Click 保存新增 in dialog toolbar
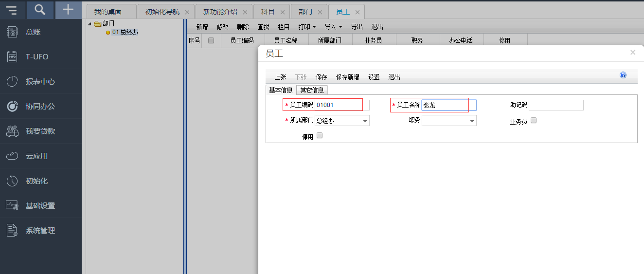 pos(347,77)
